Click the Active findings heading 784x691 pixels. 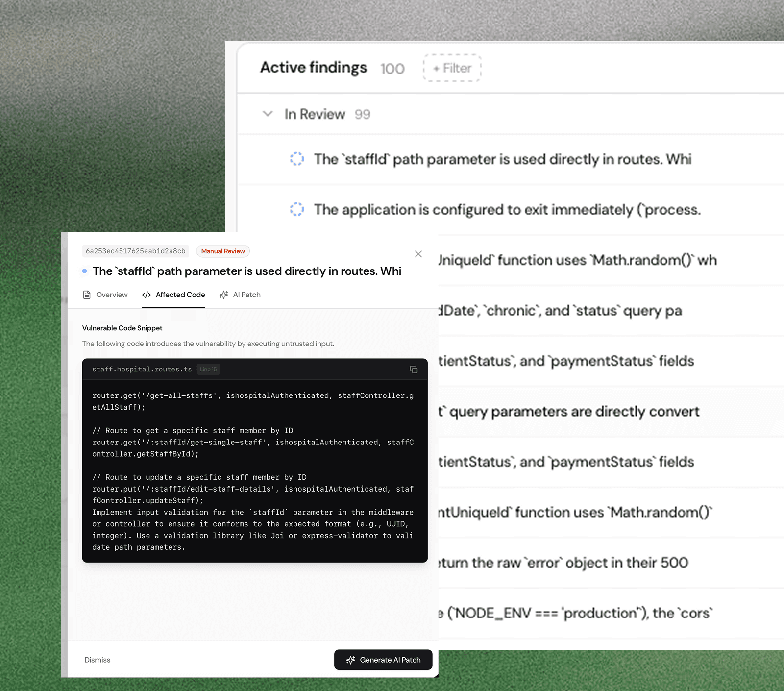pos(314,67)
